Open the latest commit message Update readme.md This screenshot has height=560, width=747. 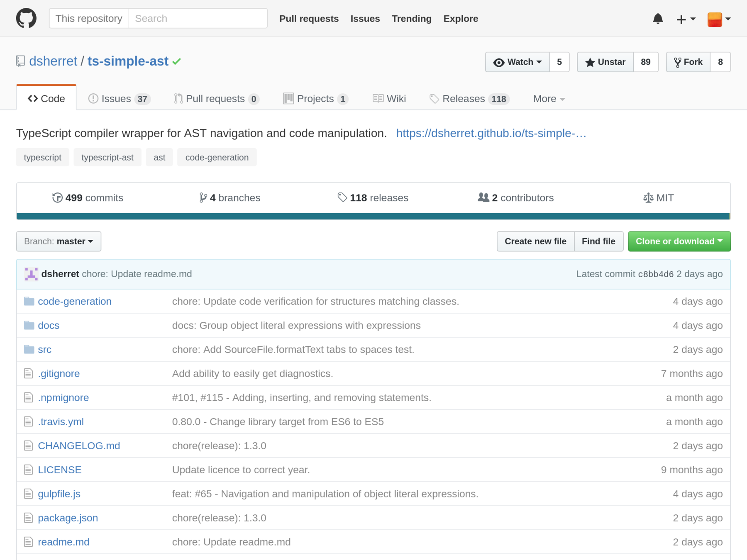click(x=137, y=274)
